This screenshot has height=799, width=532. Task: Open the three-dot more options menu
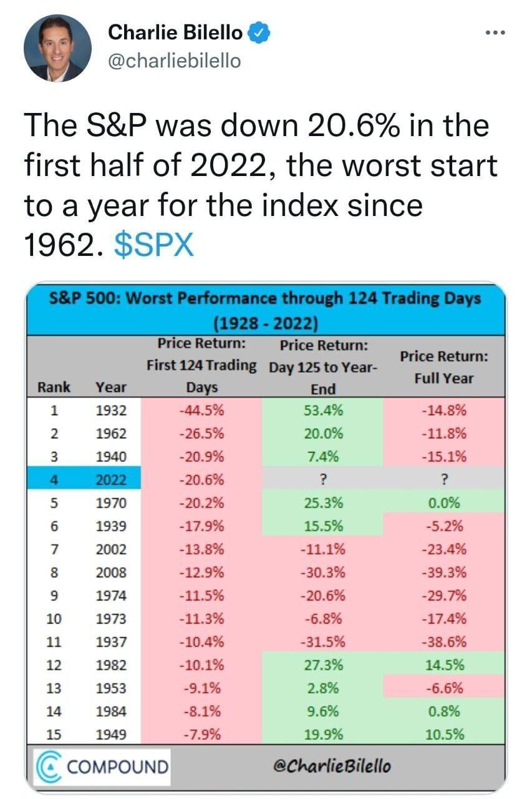pos(495,31)
